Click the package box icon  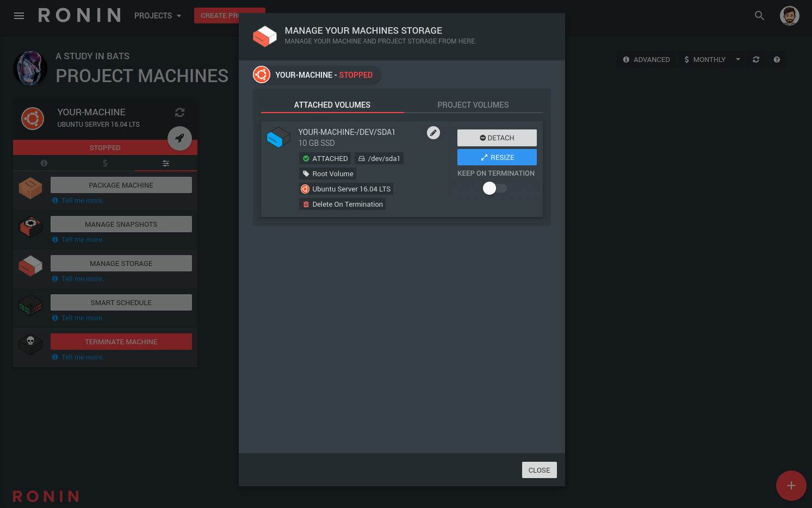30,188
